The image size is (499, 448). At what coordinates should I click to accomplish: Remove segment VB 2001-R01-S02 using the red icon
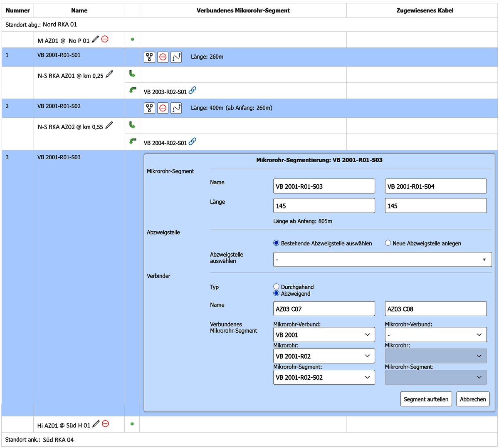(163, 108)
